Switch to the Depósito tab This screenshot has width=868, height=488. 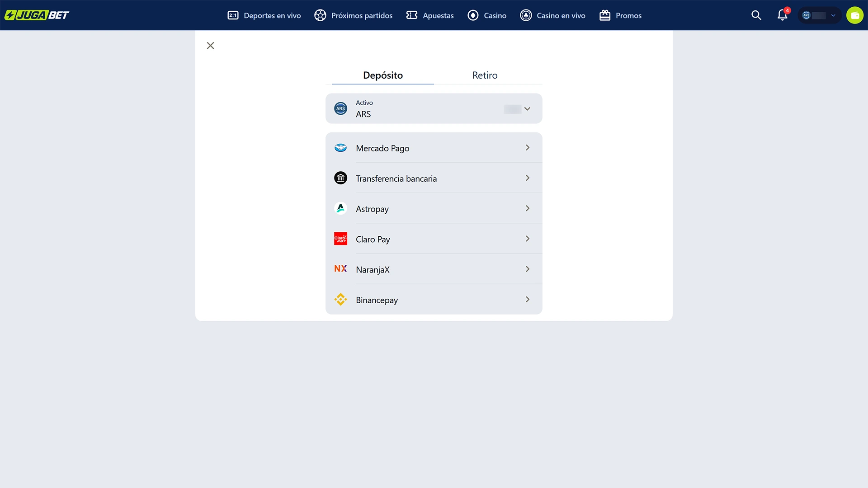[383, 75]
